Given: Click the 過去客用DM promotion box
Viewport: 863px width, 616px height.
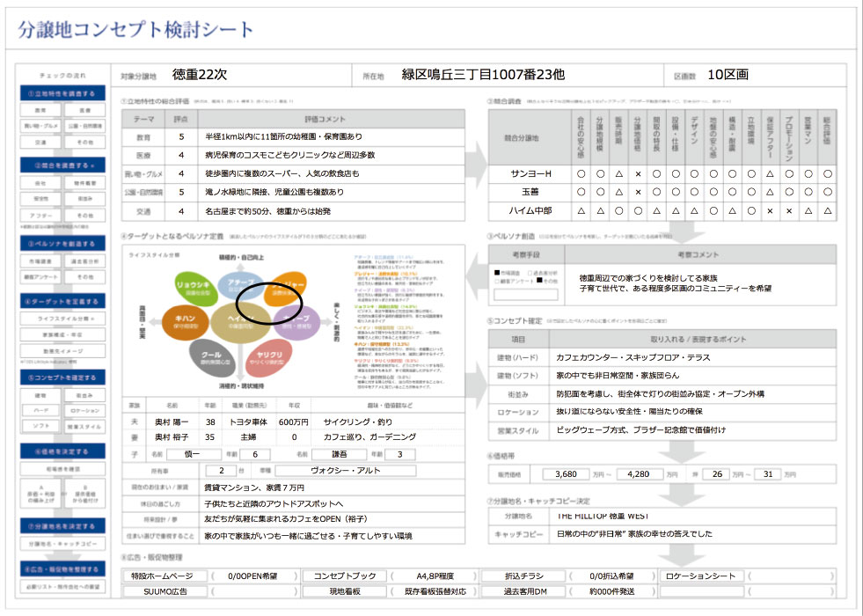Looking at the screenshot, I should [x=523, y=591].
